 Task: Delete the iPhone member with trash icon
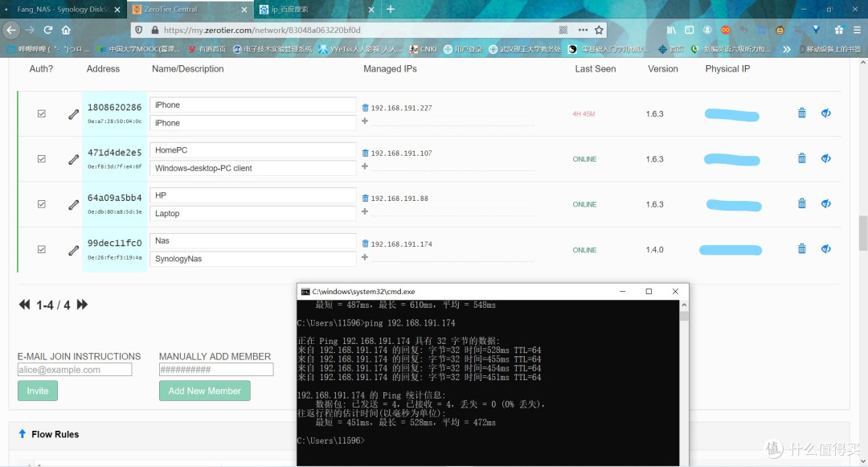point(801,113)
